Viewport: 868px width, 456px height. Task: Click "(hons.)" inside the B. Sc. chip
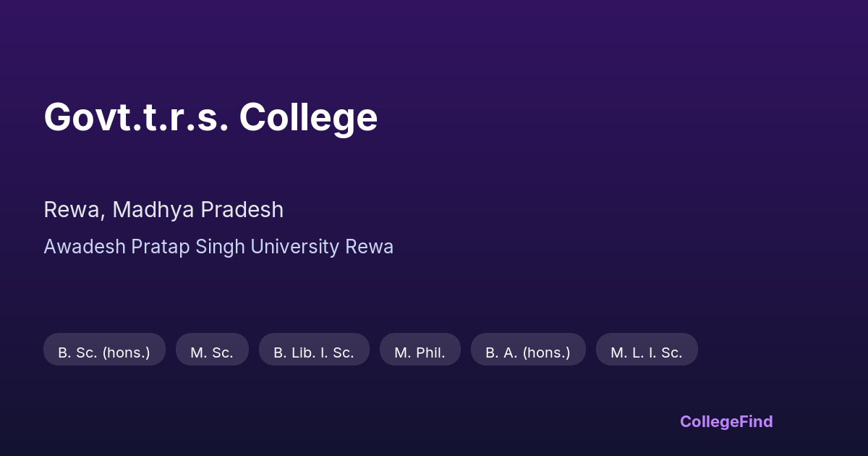click(x=126, y=352)
